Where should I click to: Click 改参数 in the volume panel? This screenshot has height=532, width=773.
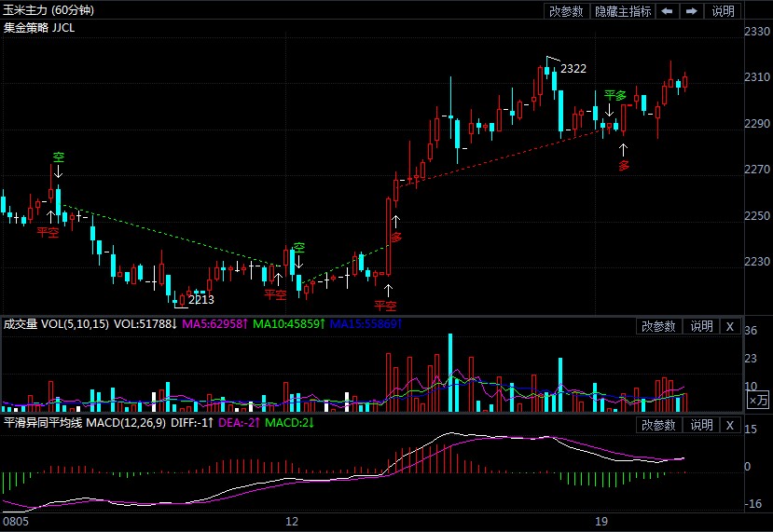pos(658,326)
